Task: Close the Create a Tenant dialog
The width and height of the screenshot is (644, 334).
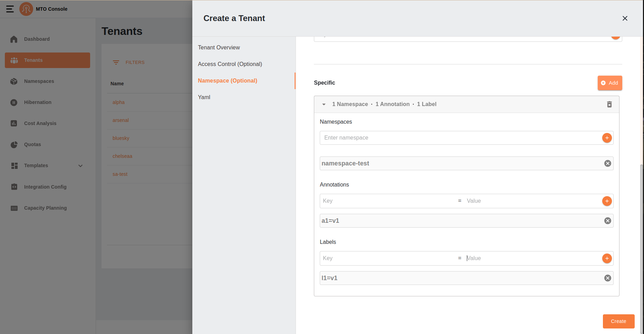Action: click(x=625, y=18)
